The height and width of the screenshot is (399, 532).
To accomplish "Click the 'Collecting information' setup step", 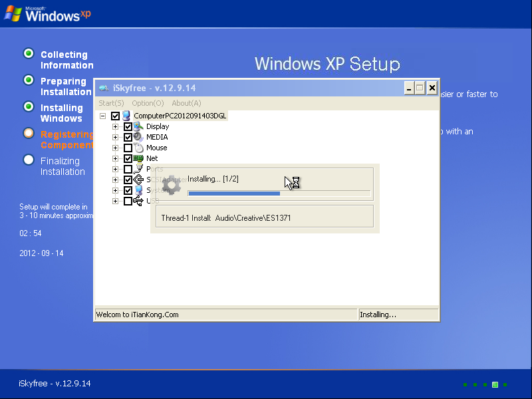I will [x=67, y=60].
